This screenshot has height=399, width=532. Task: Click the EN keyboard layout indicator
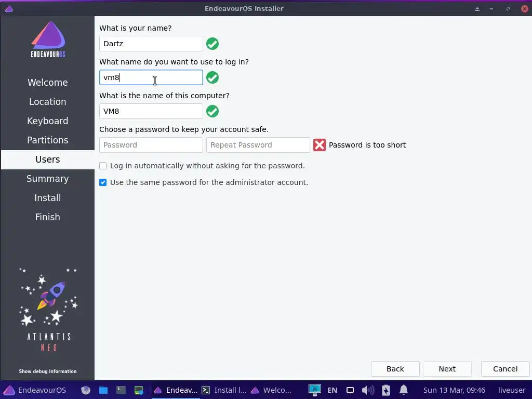coord(332,390)
